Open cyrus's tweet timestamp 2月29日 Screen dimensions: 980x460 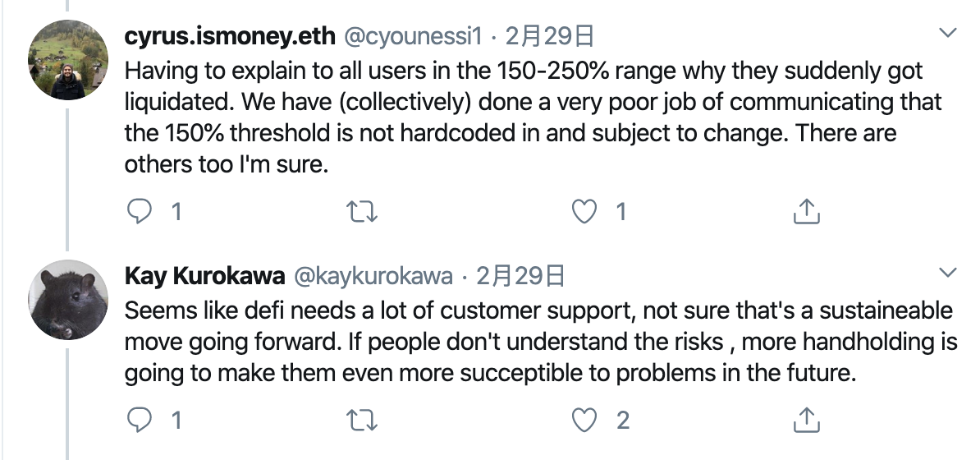(549, 37)
